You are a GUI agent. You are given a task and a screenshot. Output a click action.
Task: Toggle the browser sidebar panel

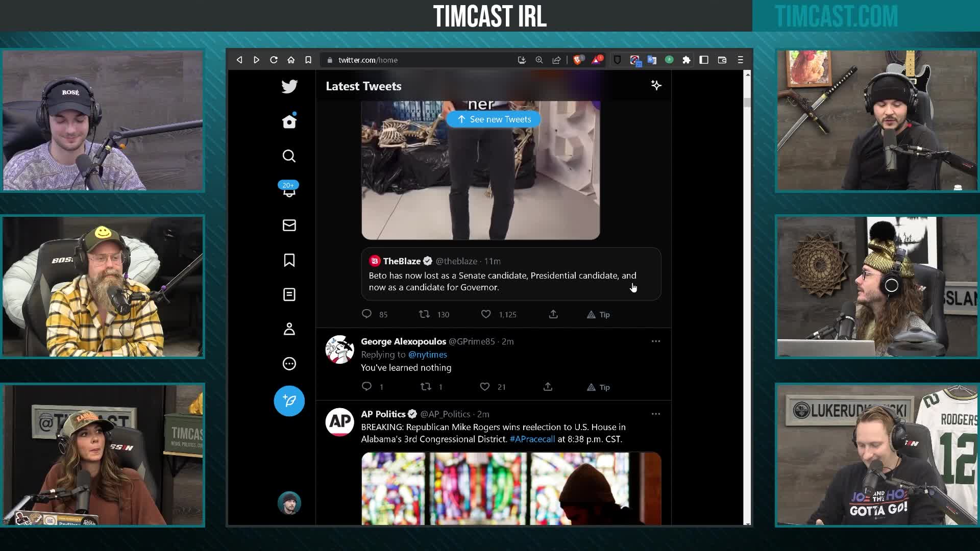pyautogui.click(x=705, y=60)
